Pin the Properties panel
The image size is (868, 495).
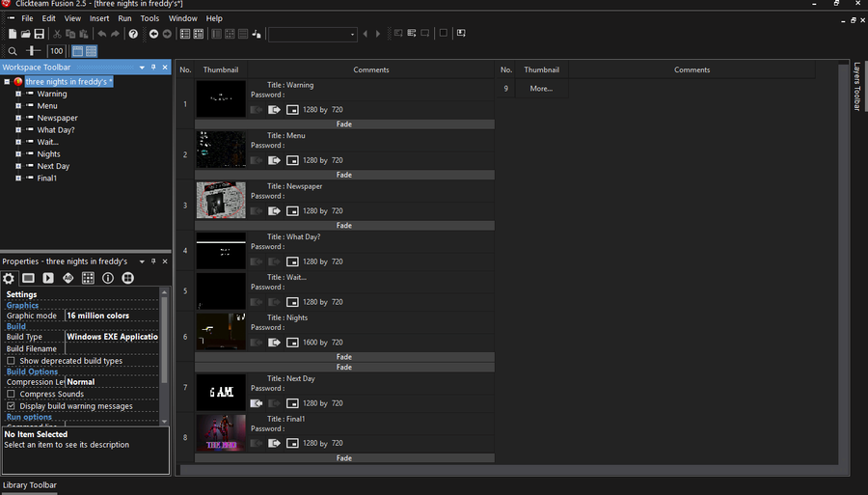pos(153,261)
